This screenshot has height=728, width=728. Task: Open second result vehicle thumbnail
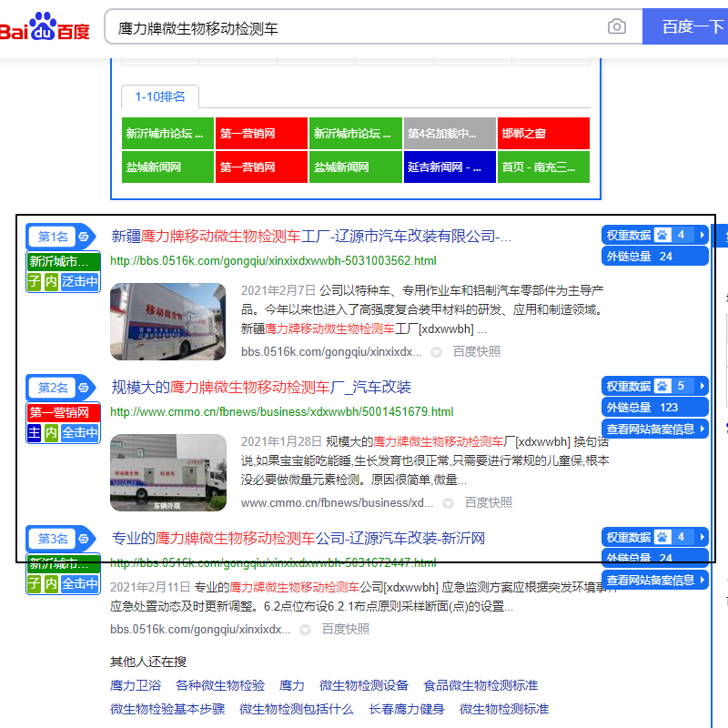168,472
